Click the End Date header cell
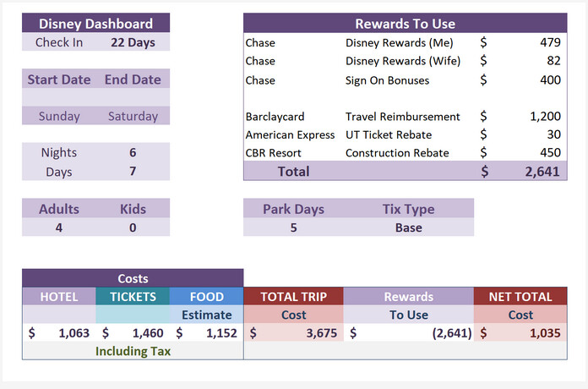Image resolution: width=588 pixels, height=389 pixels. pos(133,79)
